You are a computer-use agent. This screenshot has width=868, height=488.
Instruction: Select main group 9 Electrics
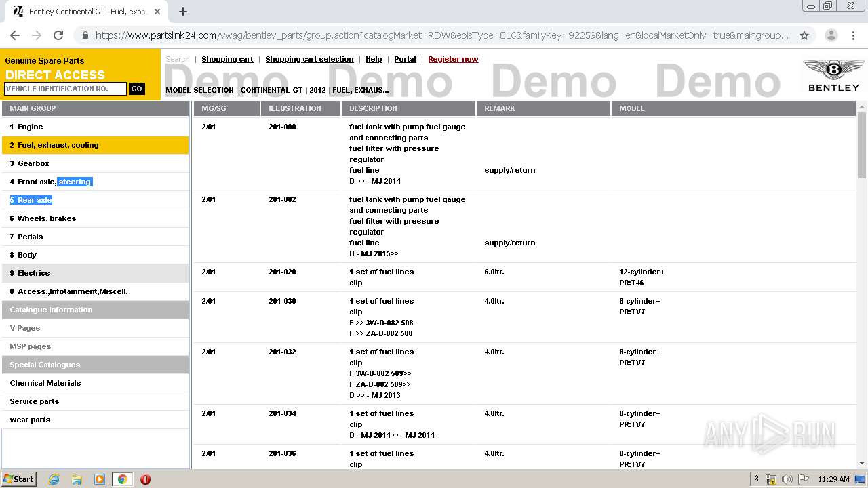(95, 273)
